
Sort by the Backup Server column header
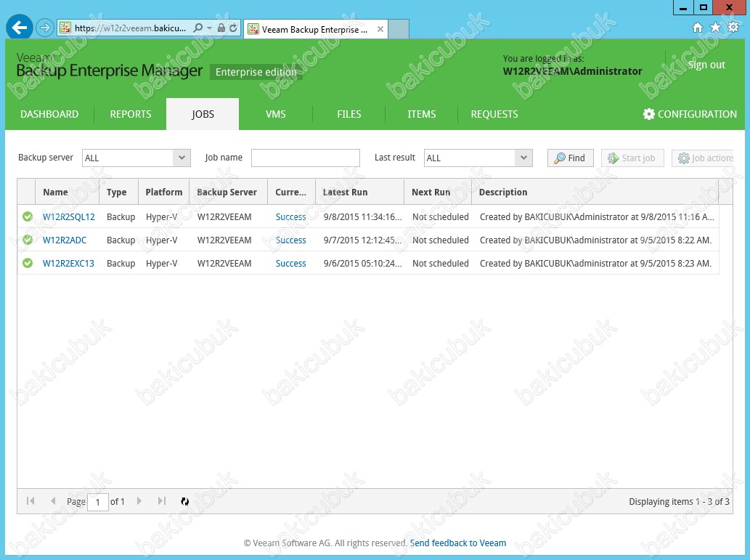(229, 192)
